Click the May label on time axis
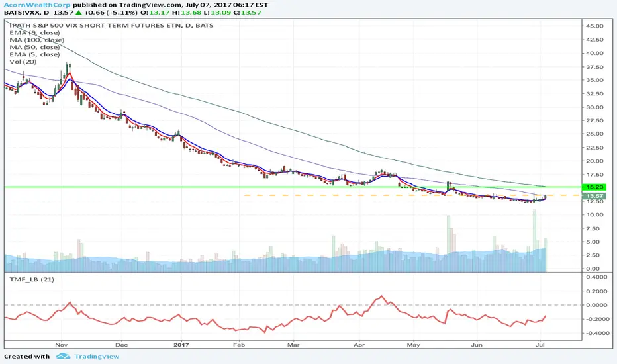 (x=414, y=345)
